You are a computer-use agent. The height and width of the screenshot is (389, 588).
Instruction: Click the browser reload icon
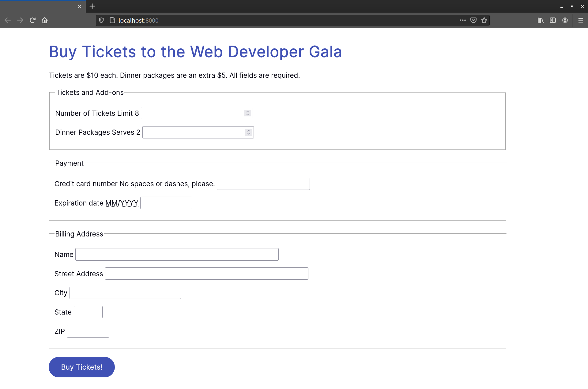click(x=32, y=20)
